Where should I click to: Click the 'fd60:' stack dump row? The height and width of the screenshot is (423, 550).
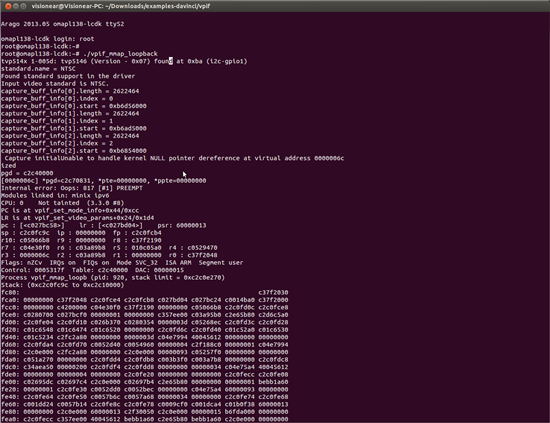coord(145,345)
